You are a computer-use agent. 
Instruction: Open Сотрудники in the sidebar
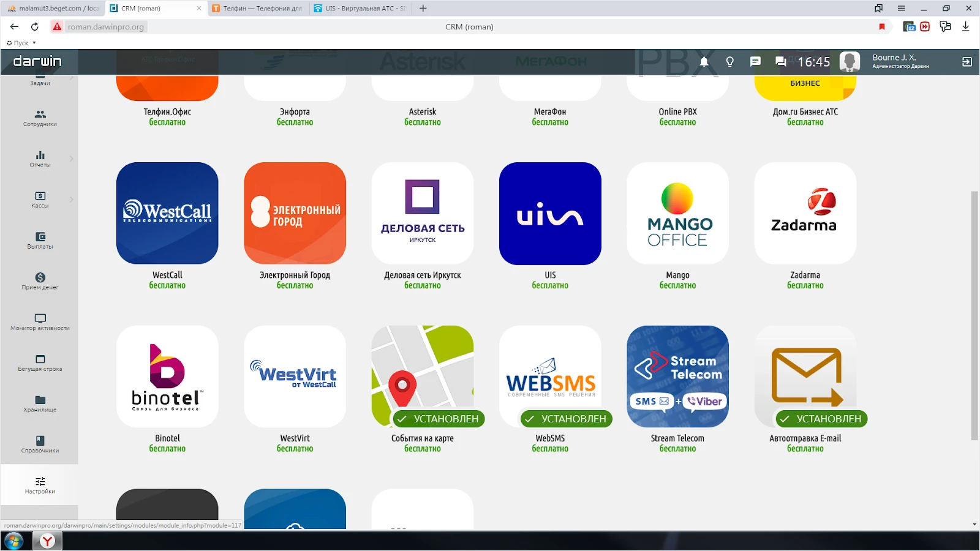40,118
